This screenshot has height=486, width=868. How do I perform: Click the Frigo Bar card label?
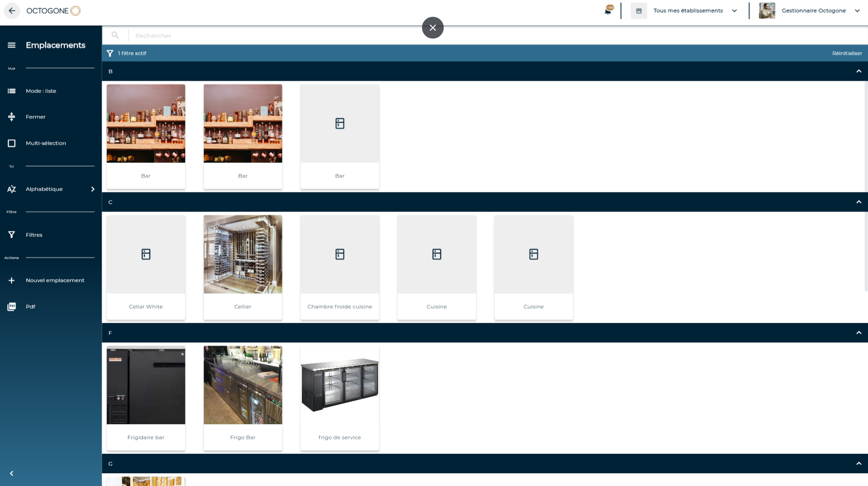click(243, 437)
